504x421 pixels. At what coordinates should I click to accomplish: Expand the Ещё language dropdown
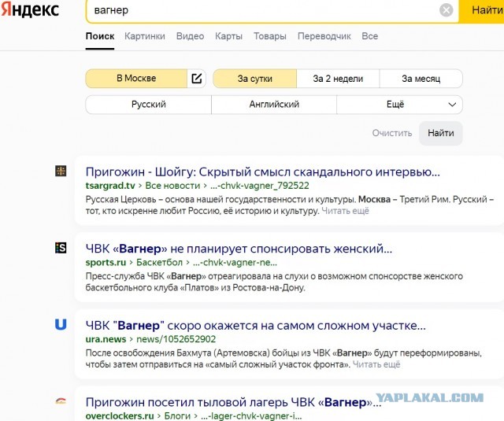click(x=399, y=105)
